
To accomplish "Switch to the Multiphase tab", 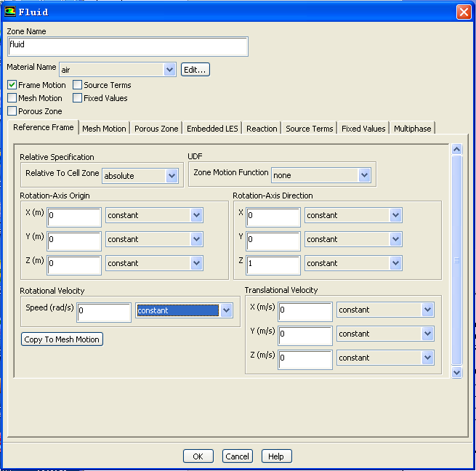I will [412, 129].
